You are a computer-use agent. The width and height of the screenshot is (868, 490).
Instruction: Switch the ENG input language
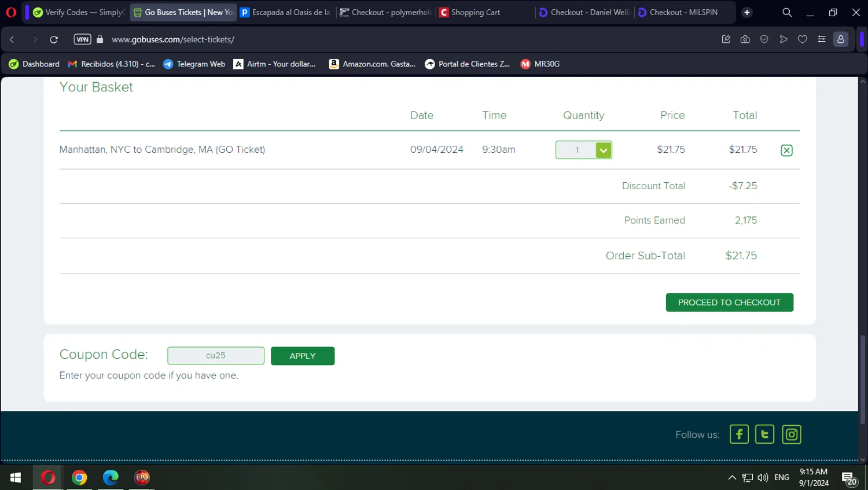click(x=782, y=478)
